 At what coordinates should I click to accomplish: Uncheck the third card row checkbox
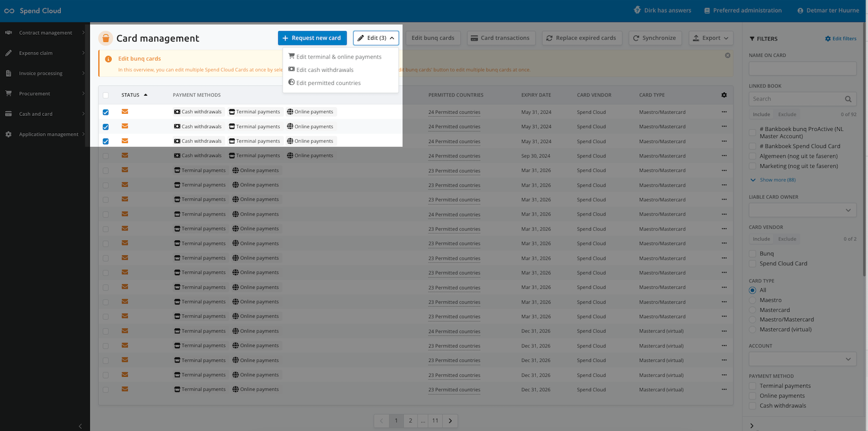106,141
